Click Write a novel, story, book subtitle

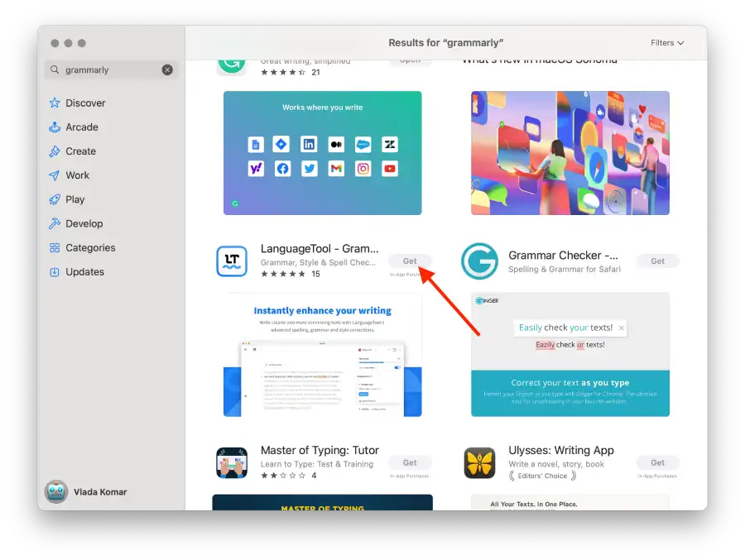556,464
